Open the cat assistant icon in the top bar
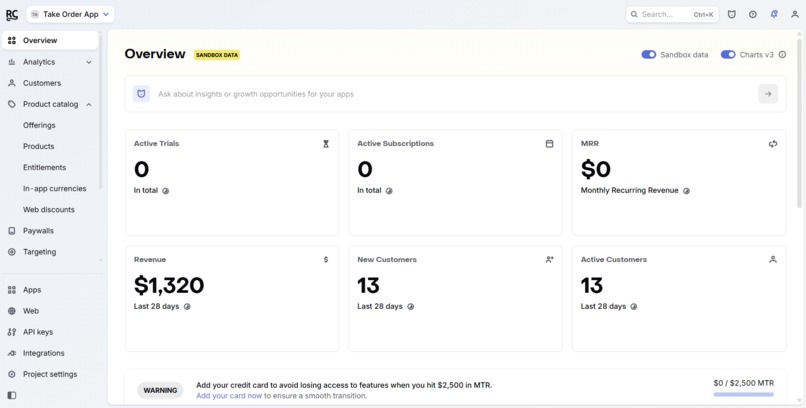Image resolution: width=806 pixels, height=408 pixels. tap(731, 14)
